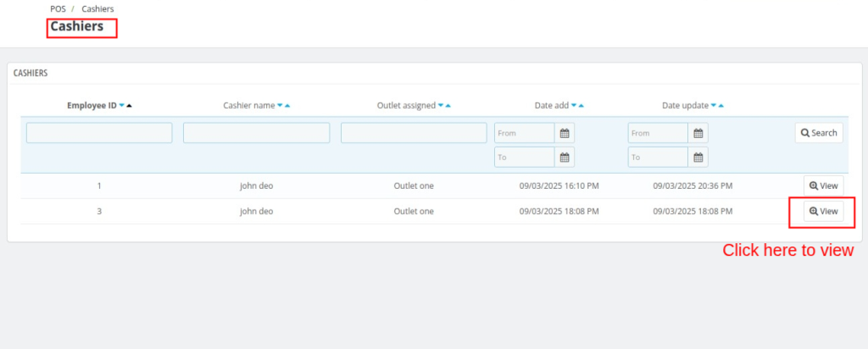The image size is (868, 349).
Task: Open calendar for Date add From field
Action: click(565, 133)
